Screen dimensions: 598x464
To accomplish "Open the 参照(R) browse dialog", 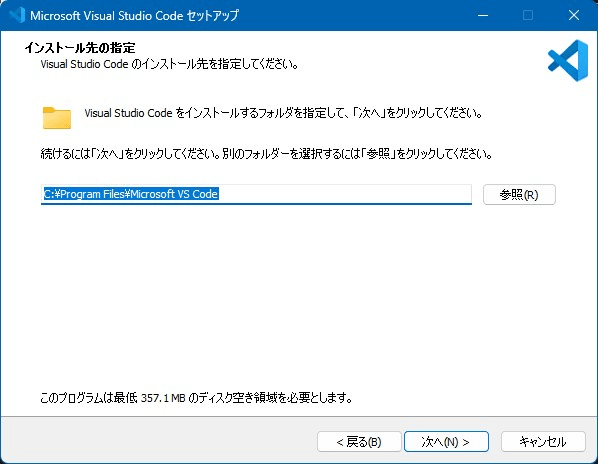I will tap(519, 195).
